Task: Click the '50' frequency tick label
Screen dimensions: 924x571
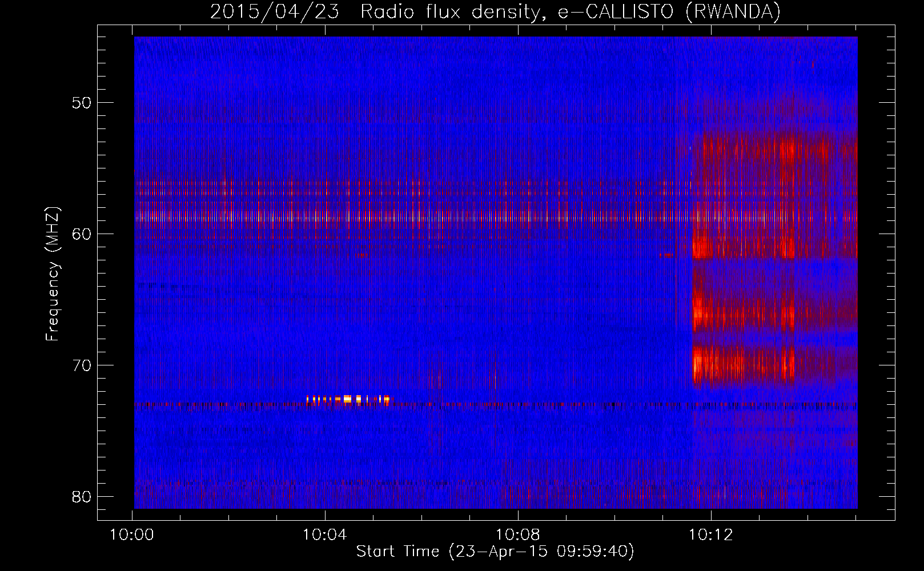Action: 82,103
